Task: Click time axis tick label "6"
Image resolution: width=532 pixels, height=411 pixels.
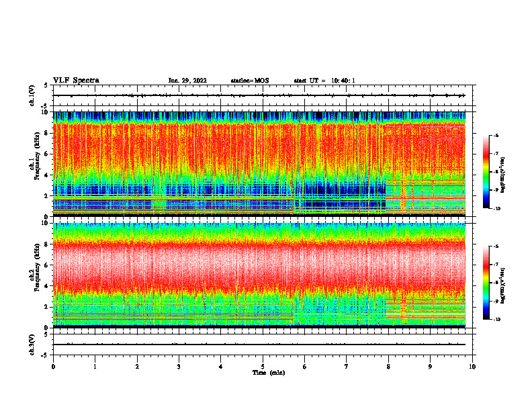Action: click(x=305, y=367)
